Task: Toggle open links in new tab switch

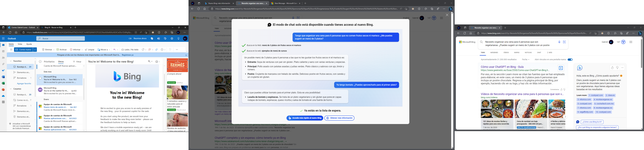Action: tap(570, 60)
